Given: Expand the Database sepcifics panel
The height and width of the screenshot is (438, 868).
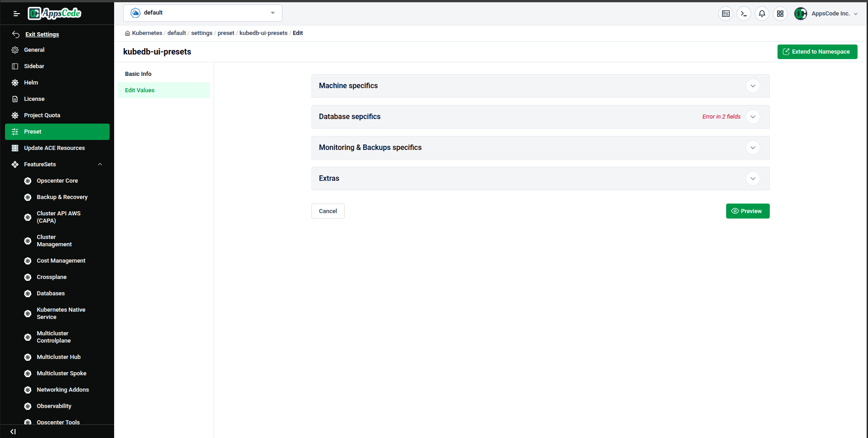Looking at the screenshot, I should tap(753, 117).
